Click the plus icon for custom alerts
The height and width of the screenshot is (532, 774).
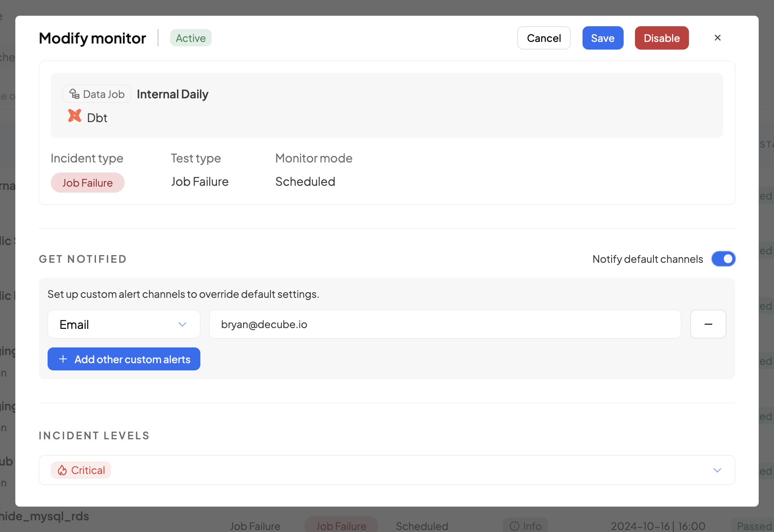click(x=63, y=359)
